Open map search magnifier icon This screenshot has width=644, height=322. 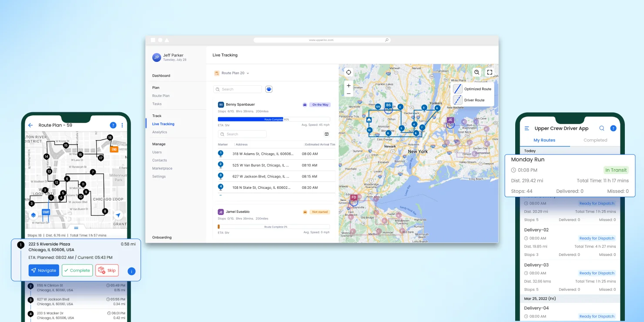click(x=477, y=72)
